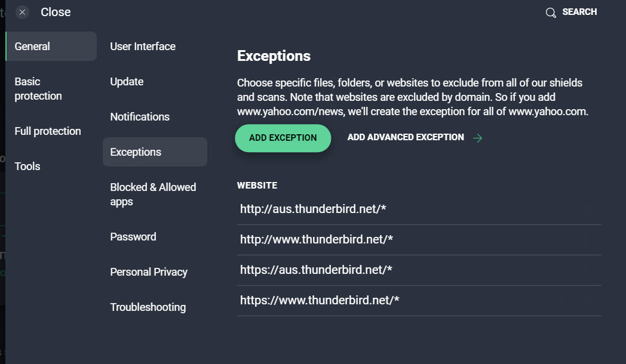Open the Update settings page
Image resolution: width=626 pixels, height=364 pixels.
(x=127, y=82)
